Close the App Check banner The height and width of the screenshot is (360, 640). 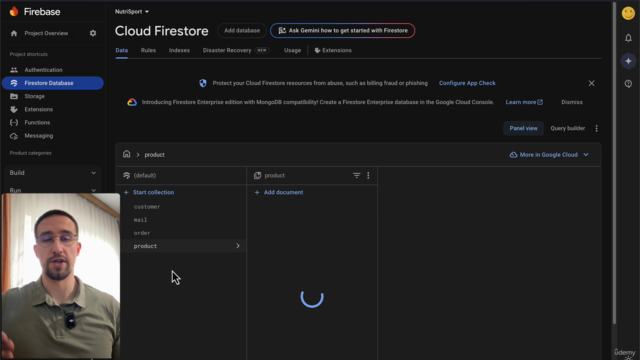click(x=591, y=83)
